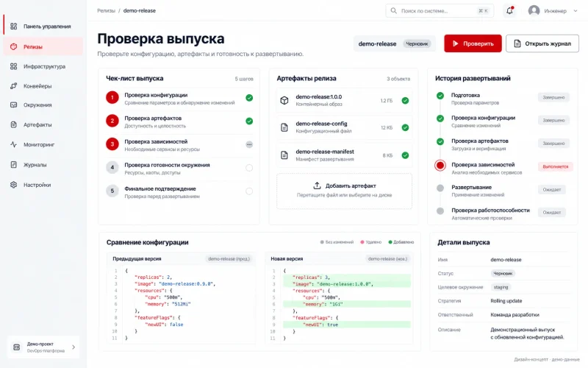
Task: Click the Инженер user avatar
Action: [x=534, y=11]
